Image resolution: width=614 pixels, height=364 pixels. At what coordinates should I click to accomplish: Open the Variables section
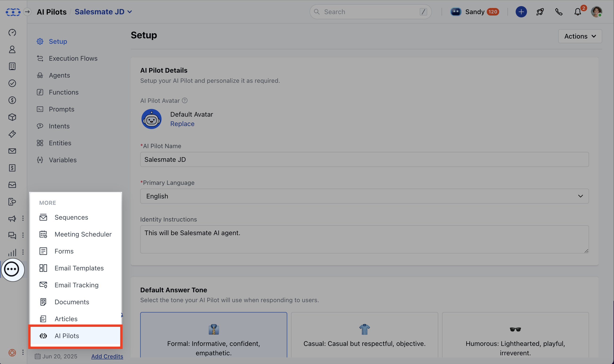57,160
